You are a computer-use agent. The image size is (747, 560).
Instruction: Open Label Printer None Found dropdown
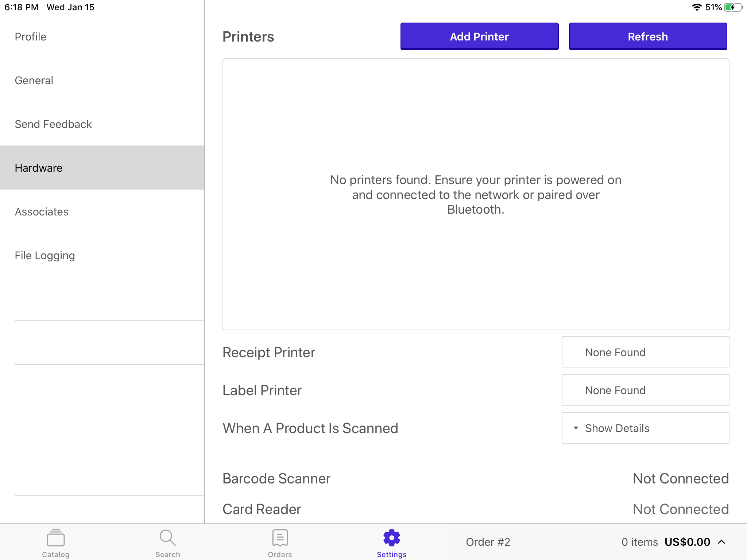645,390
